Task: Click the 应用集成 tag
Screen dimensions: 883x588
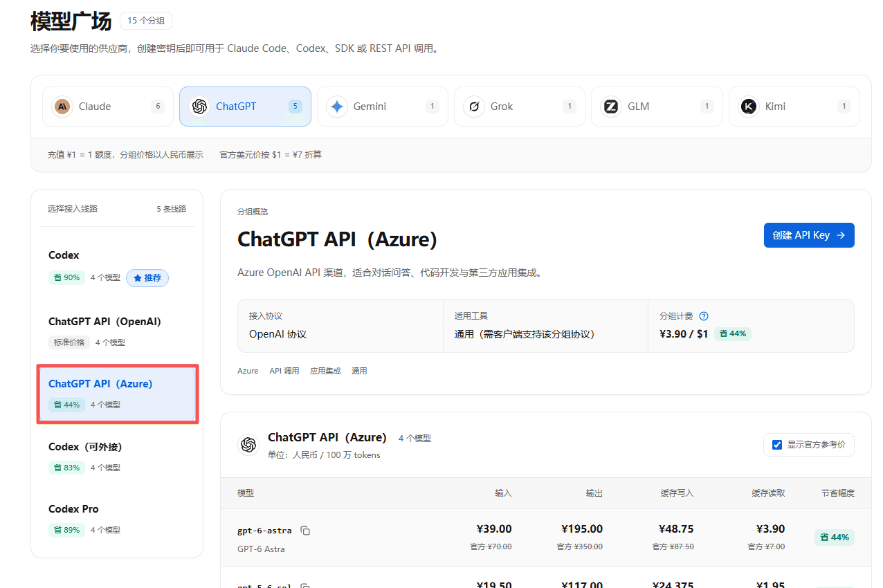Action: [x=325, y=371]
